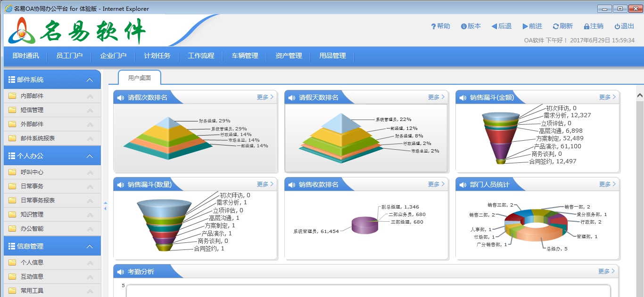Refresh the page via the 刷新 icon
This screenshot has height=297, width=644.
coord(555,26)
